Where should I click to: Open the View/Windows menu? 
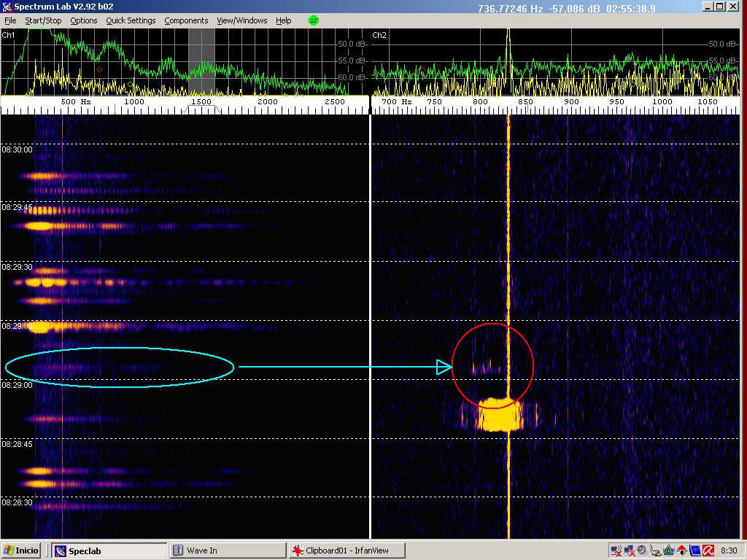pyautogui.click(x=241, y=20)
